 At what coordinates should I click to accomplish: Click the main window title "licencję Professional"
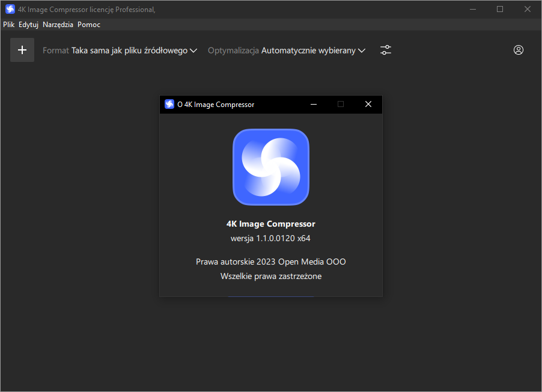tap(123, 10)
